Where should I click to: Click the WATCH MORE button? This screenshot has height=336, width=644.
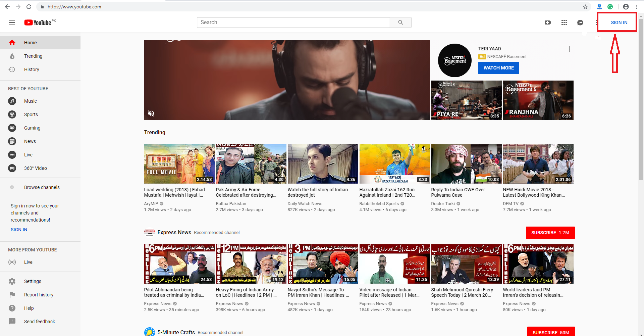point(498,68)
